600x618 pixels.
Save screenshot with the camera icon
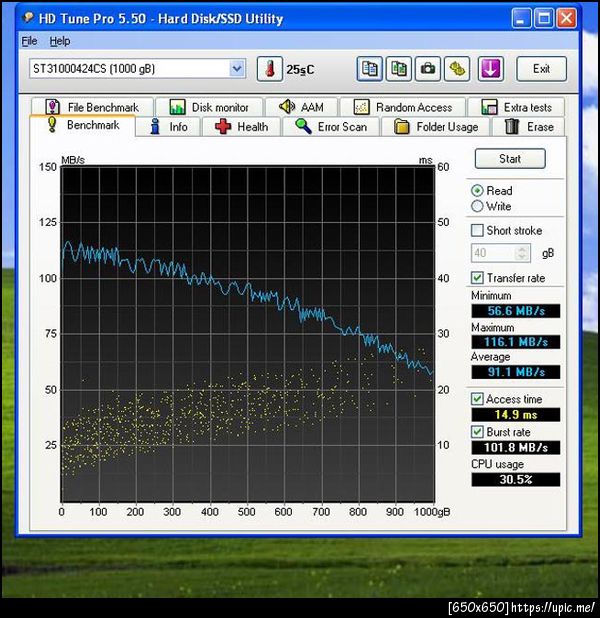pyautogui.click(x=428, y=69)
